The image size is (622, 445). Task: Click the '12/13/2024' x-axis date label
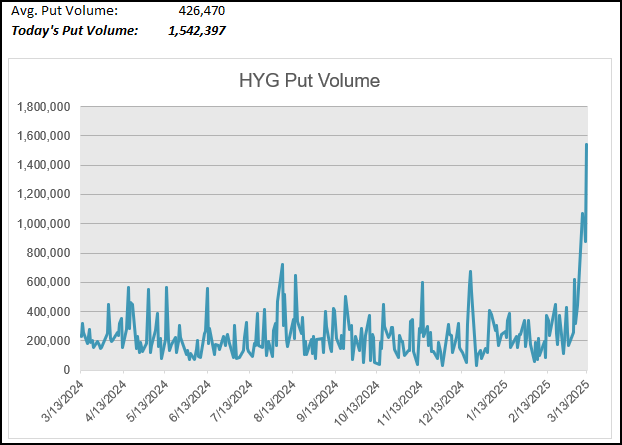[441, 403]
